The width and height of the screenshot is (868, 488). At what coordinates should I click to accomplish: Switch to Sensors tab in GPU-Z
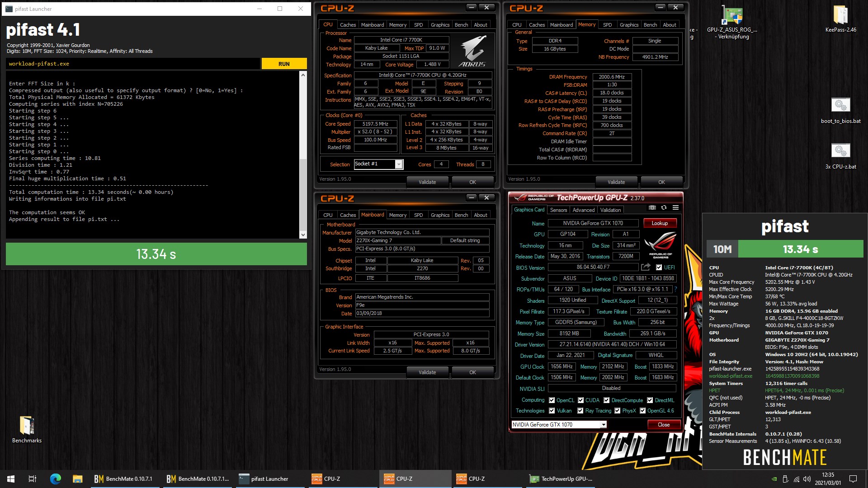click(558, 210)
